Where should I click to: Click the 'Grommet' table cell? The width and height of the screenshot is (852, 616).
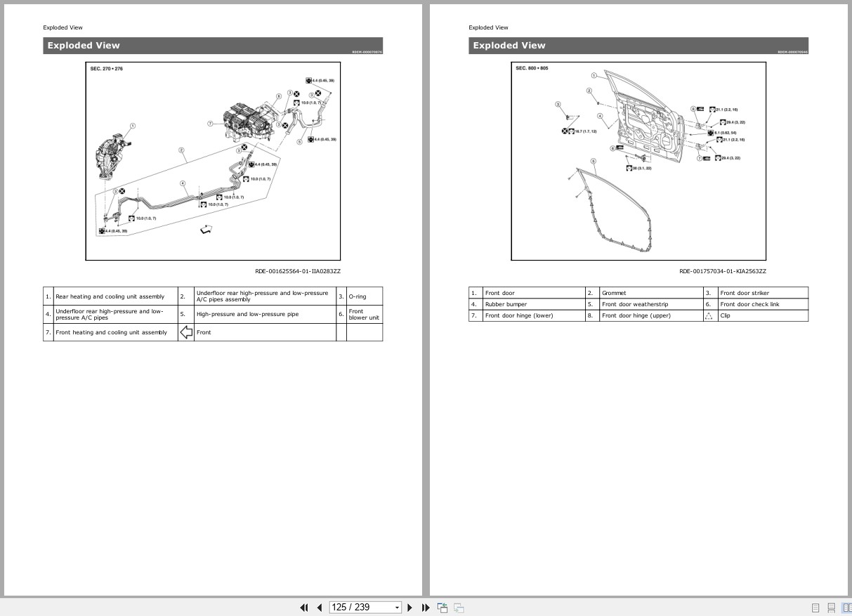coord(651,293)
